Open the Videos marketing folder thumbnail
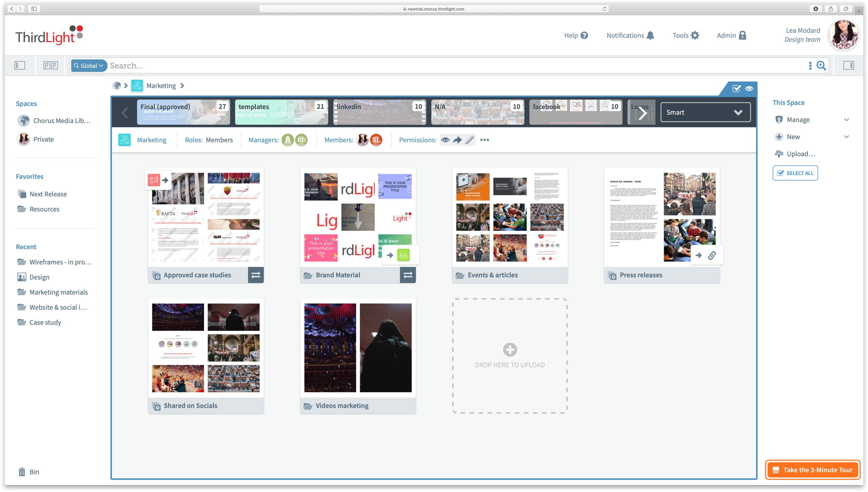Screen dimensions: 868x492 tap(358, 348)
